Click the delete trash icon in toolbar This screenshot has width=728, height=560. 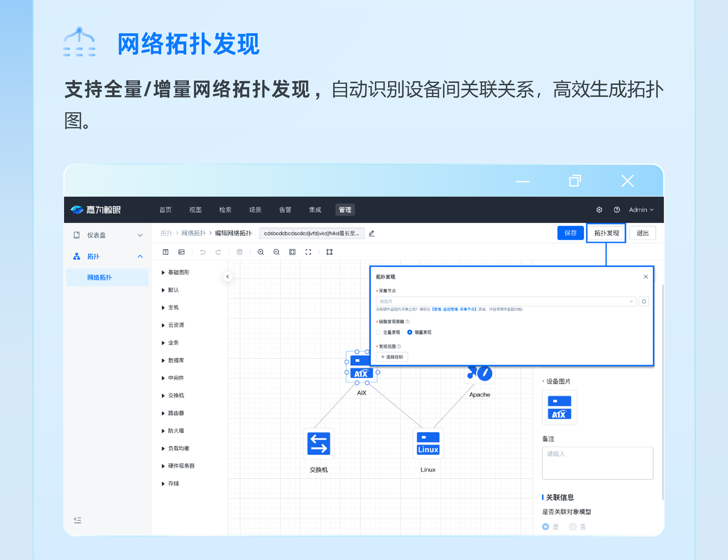click(240, 252)
